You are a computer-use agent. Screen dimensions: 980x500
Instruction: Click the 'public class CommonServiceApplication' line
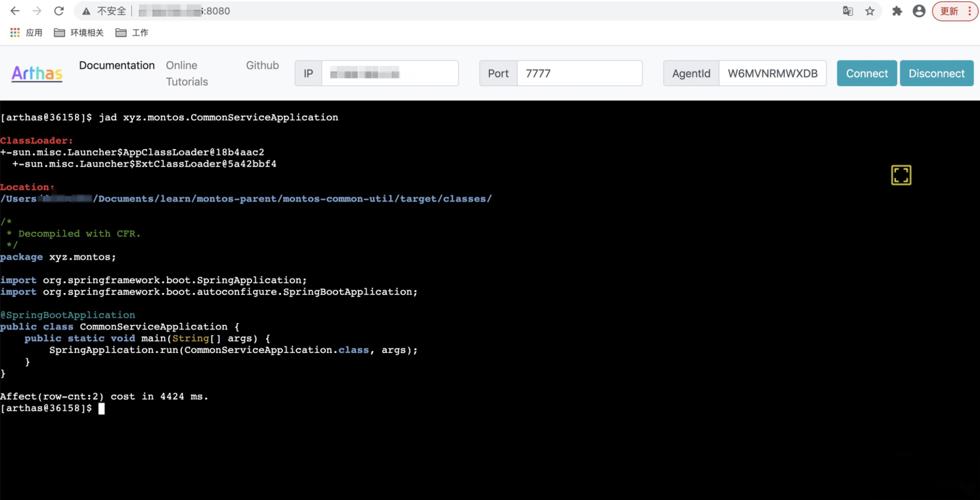coord(120,327)
